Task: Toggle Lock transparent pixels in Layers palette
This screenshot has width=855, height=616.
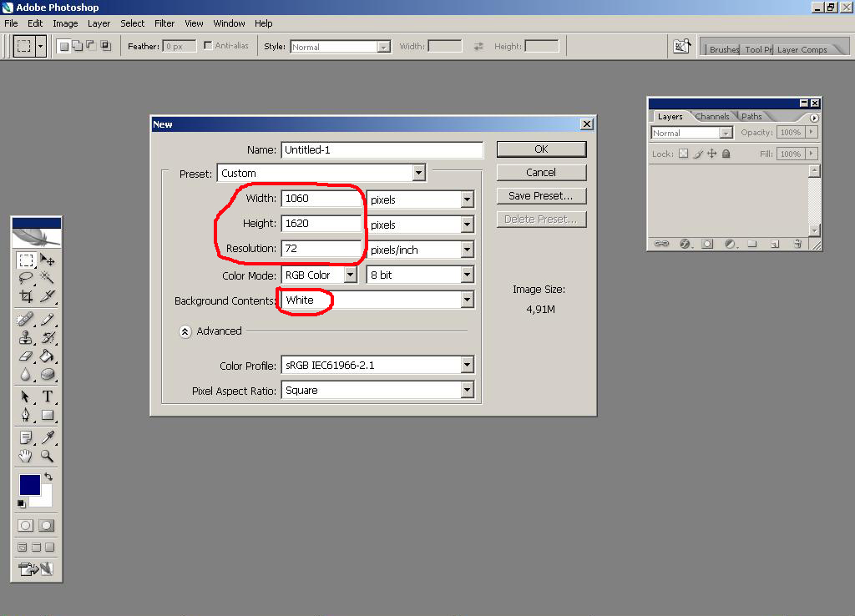Action: click(683, 154)
